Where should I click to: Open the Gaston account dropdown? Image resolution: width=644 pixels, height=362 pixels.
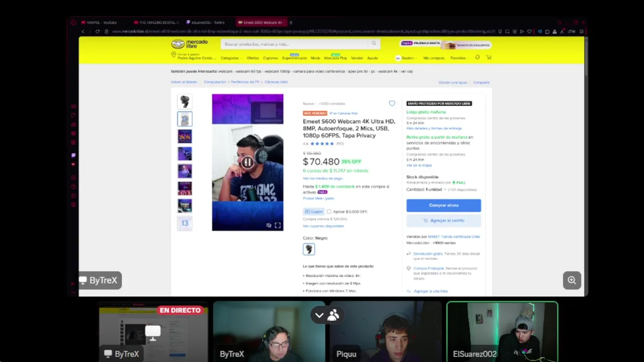407,58
